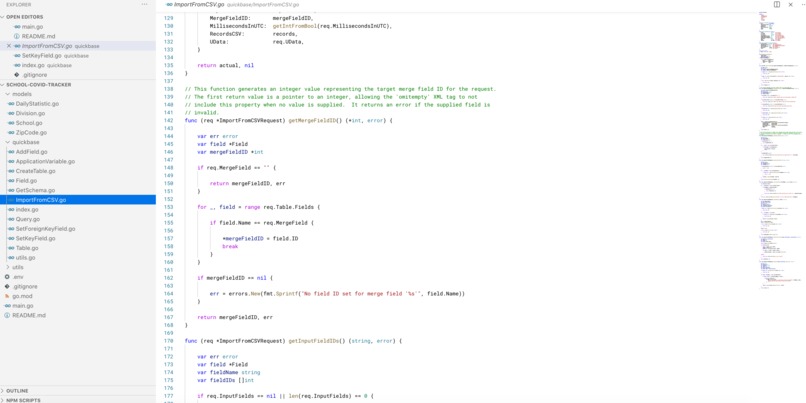Open the .env file

17,277
